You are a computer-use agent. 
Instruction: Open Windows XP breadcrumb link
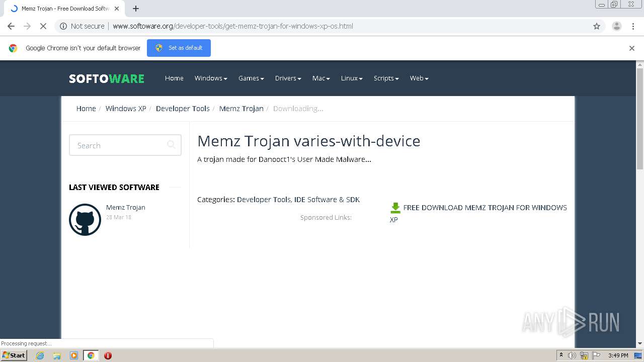pyautogui.click(x=126, y=109)
